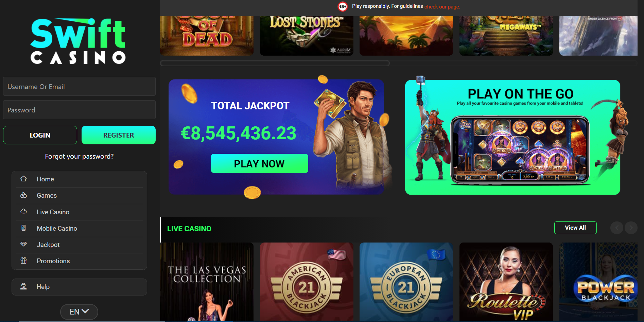Screen dimensions: 644x322
Task: Go to previous Live Casino carousel arrow
Action: click(x=617, y=228)
